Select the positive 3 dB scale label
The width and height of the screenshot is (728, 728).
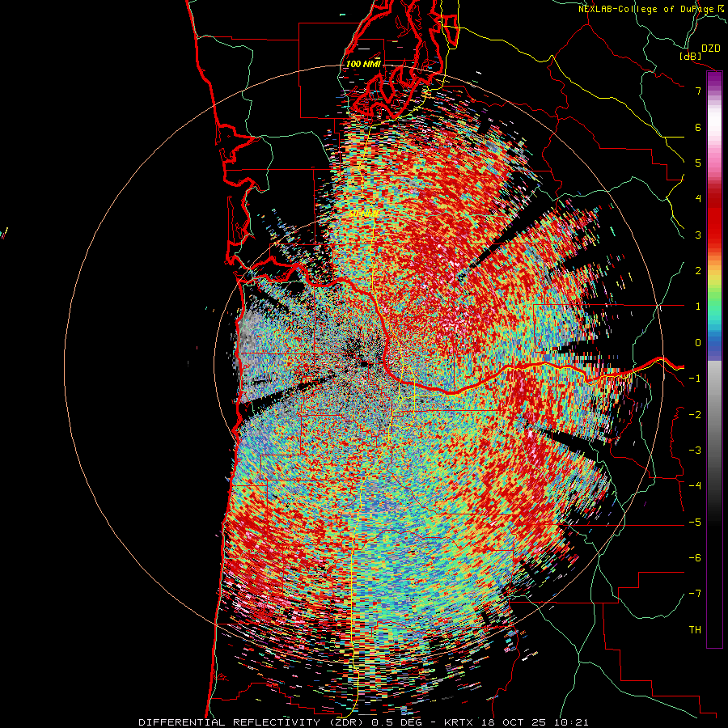click(x=698, y=235)
